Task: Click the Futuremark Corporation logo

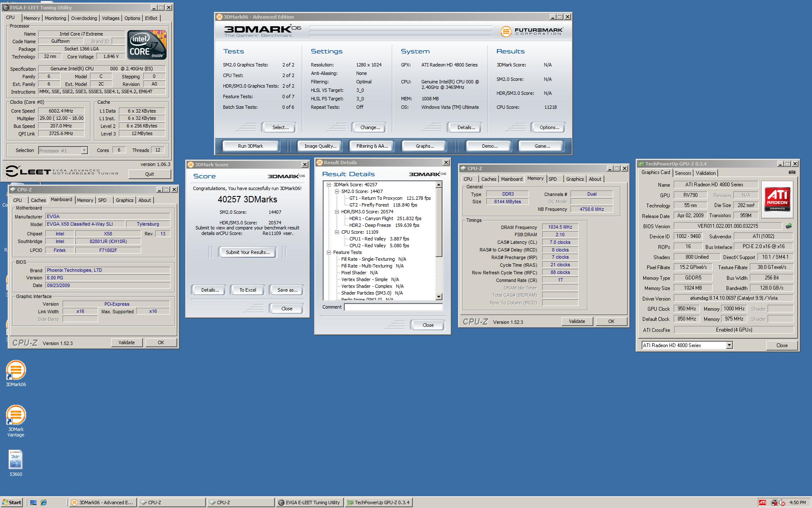Action: [532, 31]
